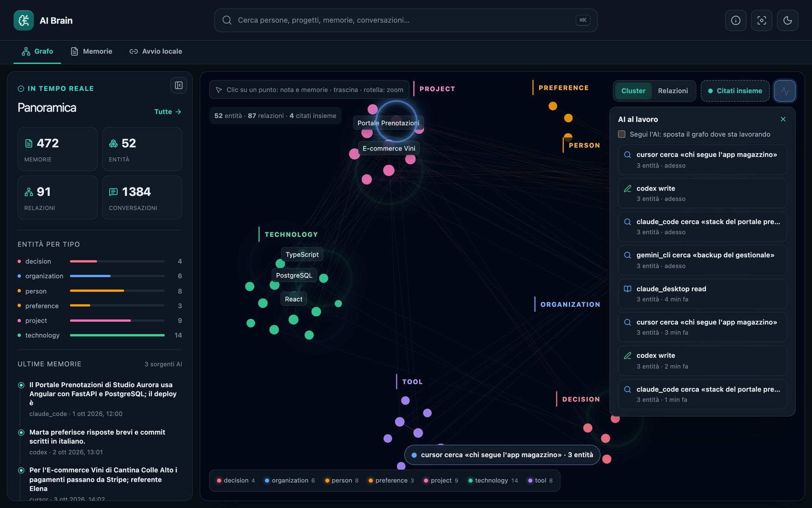Toggle tool 8 in graph legend
Viewport: 812px width, 508px height.
(x=540, y=480)
